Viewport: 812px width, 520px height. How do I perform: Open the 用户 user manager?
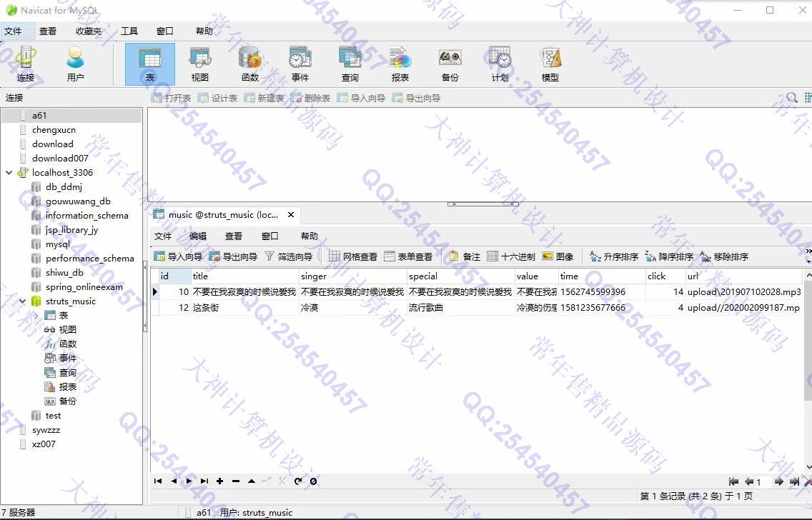click(75, 64)
